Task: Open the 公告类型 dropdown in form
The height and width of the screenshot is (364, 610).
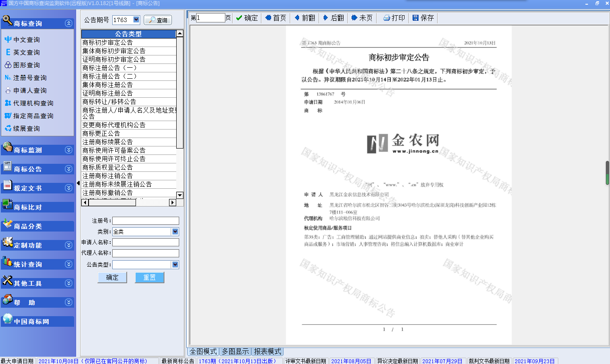Action: point(175,265)
